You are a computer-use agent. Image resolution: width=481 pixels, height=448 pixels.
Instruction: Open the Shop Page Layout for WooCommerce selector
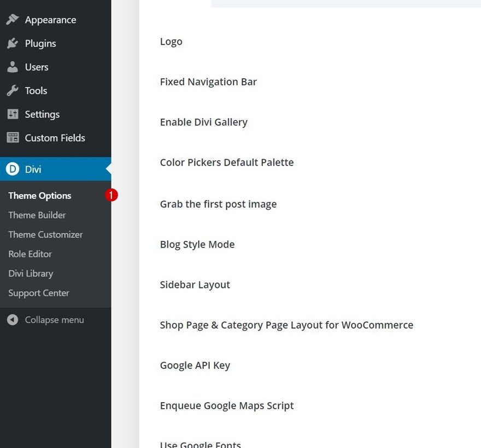[x=286, y=325]
